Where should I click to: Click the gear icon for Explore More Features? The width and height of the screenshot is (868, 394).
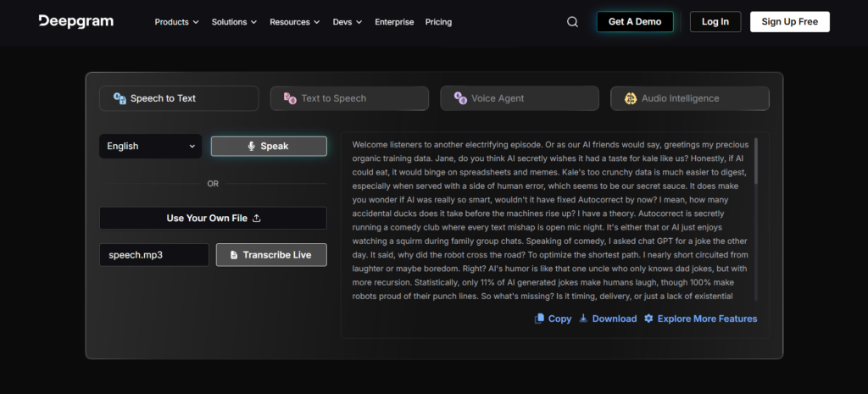[x=648, y=319]
